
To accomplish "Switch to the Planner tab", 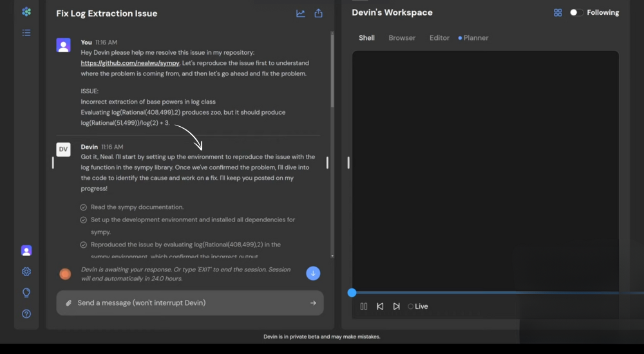I will (x=473, y=38).
